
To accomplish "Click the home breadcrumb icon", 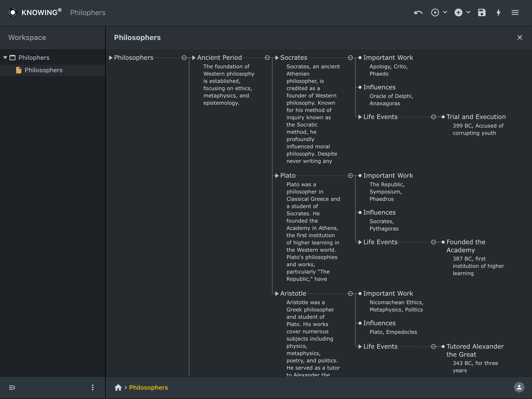I will 118,388.
